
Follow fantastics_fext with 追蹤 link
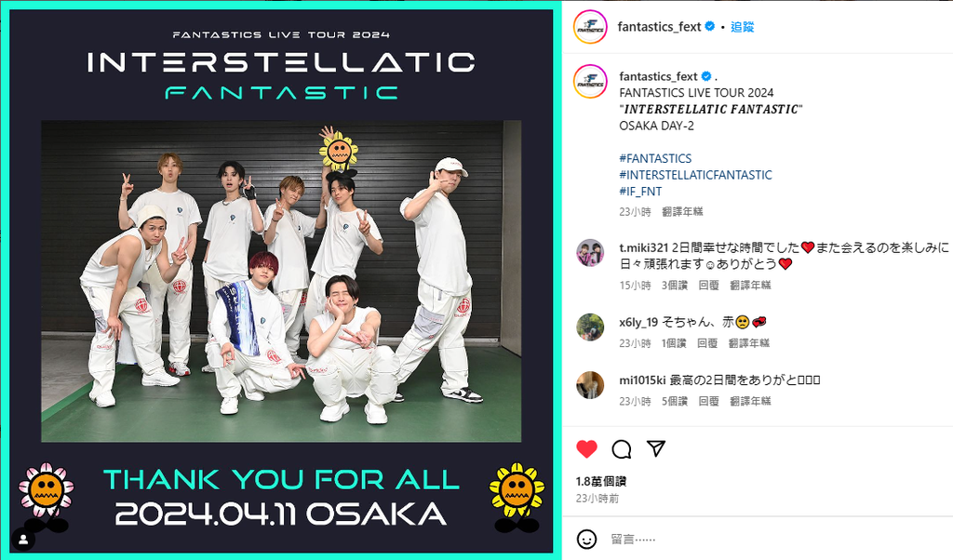coord(742,27)
